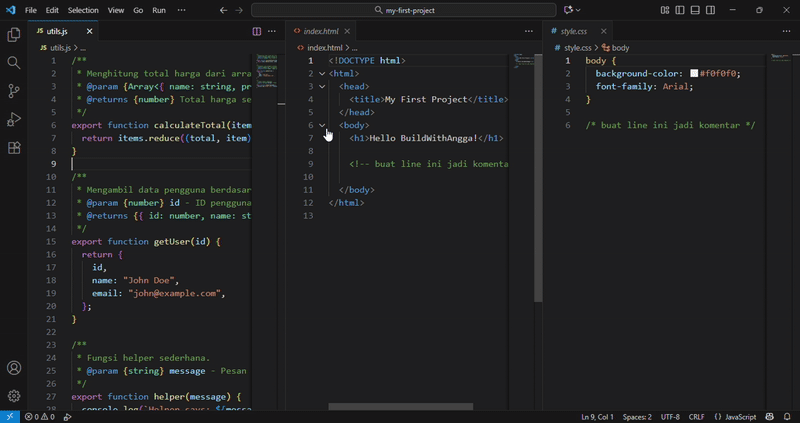Open the Go menu
This screenshot has height=423, width=800.
click(138, 10)
